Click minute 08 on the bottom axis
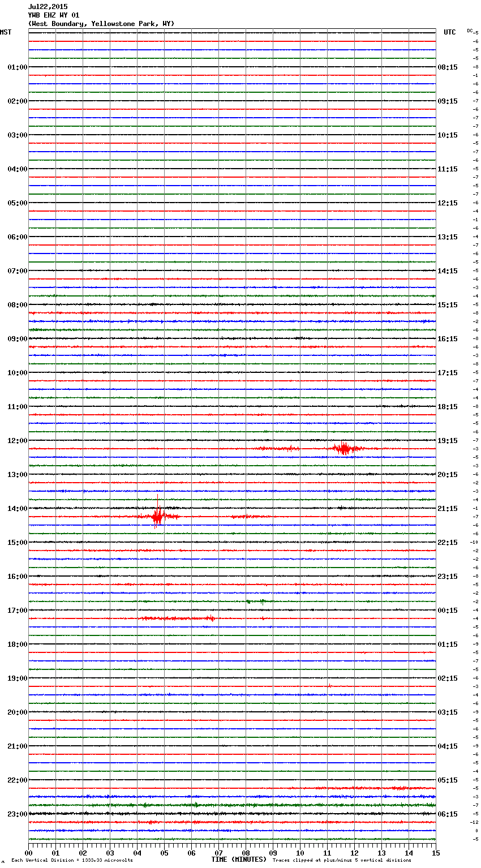 (246, 853)
